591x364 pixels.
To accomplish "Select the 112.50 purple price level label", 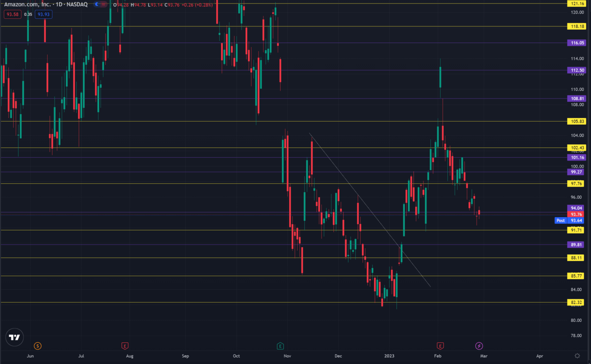I will coord(577,70).
